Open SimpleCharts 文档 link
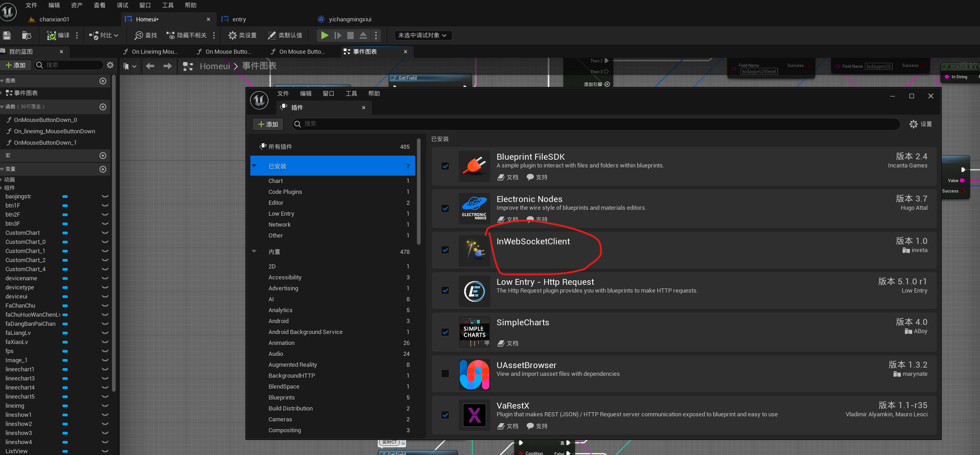Screen dimensions: 980x455 (508, 344)
